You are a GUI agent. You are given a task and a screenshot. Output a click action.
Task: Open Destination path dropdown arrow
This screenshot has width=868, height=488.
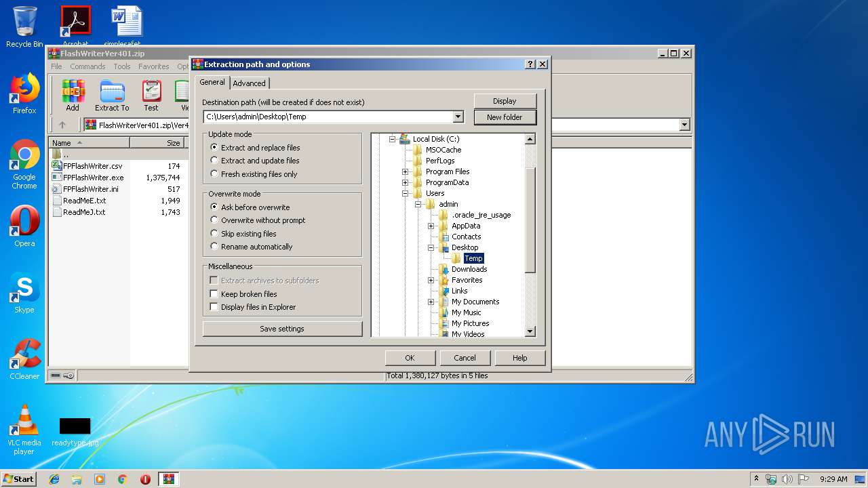point(458,117)
